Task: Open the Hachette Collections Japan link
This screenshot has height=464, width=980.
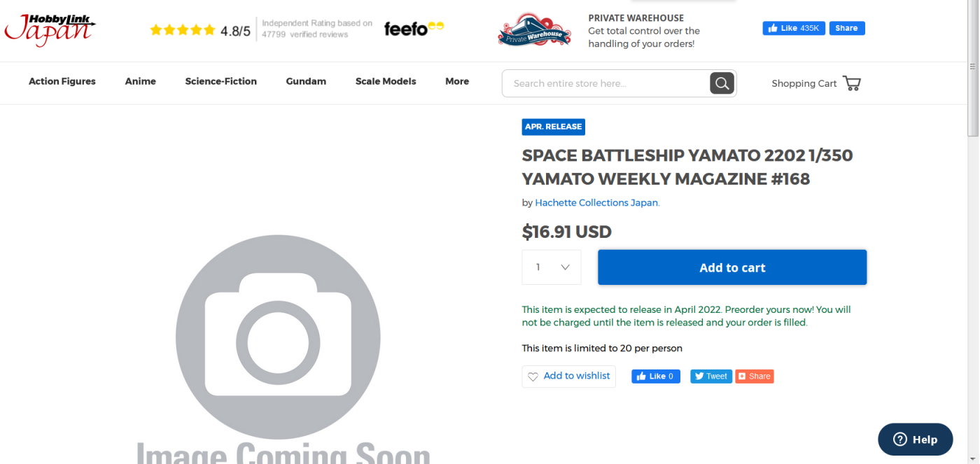Action: tap(596, 203)
